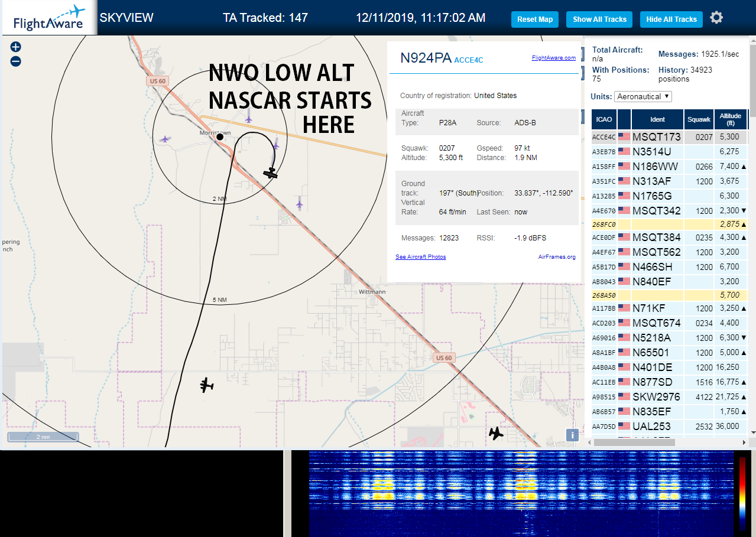Select the MSQT674 aircraft row

click(x=669, y=323)
